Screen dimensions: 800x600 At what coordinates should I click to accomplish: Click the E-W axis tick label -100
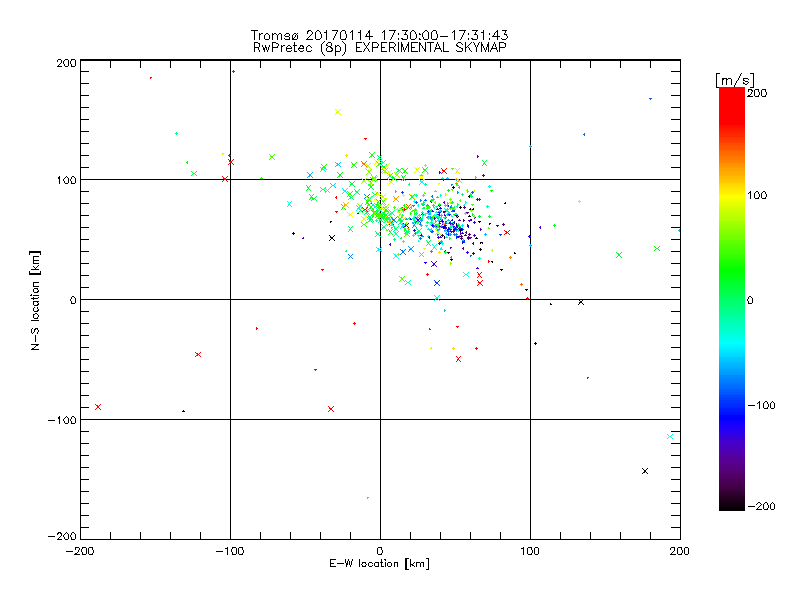230,551
